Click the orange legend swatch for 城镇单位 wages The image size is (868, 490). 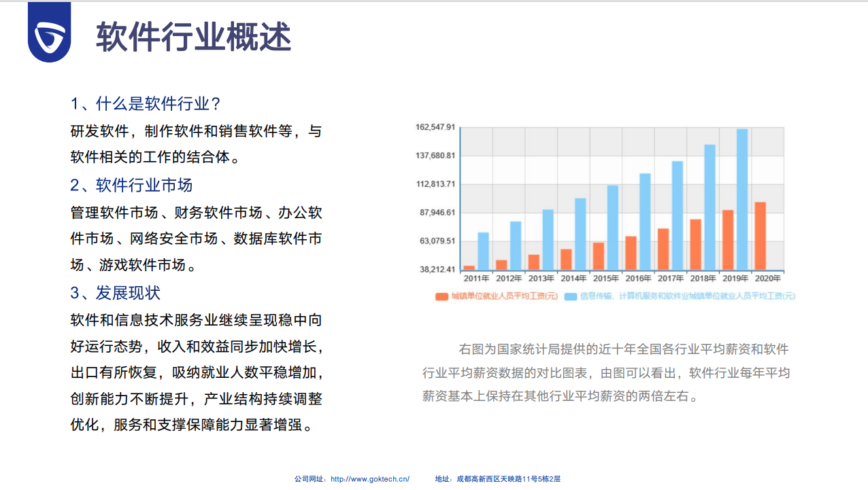pyautogui.click(x=441, y=296)
